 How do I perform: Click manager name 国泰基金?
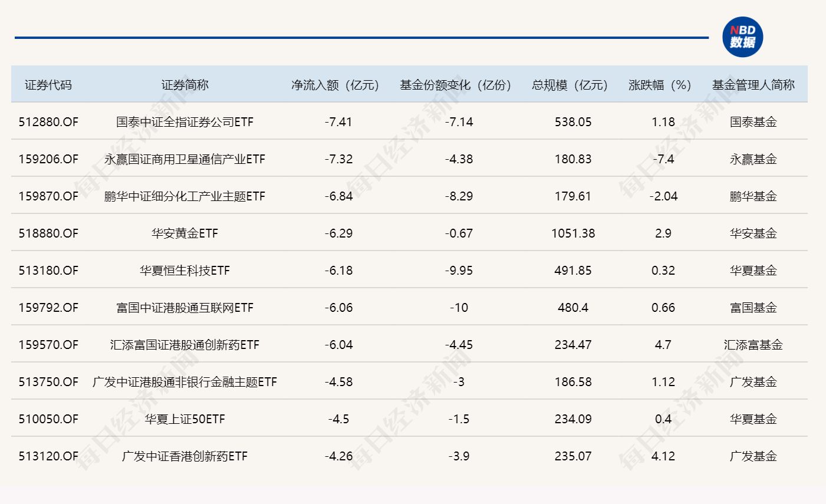753,122
